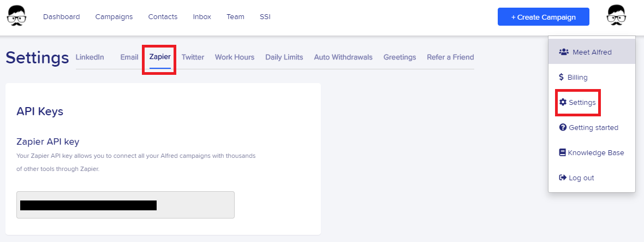Click the Log out arrow icon
This screenshot has width=644, height=242.
click(563, 178)
